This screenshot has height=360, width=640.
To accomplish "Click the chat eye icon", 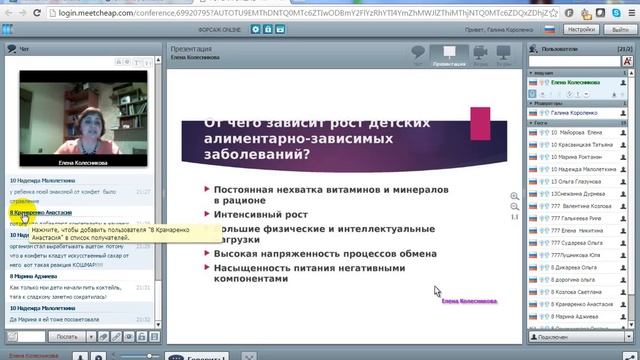I will point(129,337).
